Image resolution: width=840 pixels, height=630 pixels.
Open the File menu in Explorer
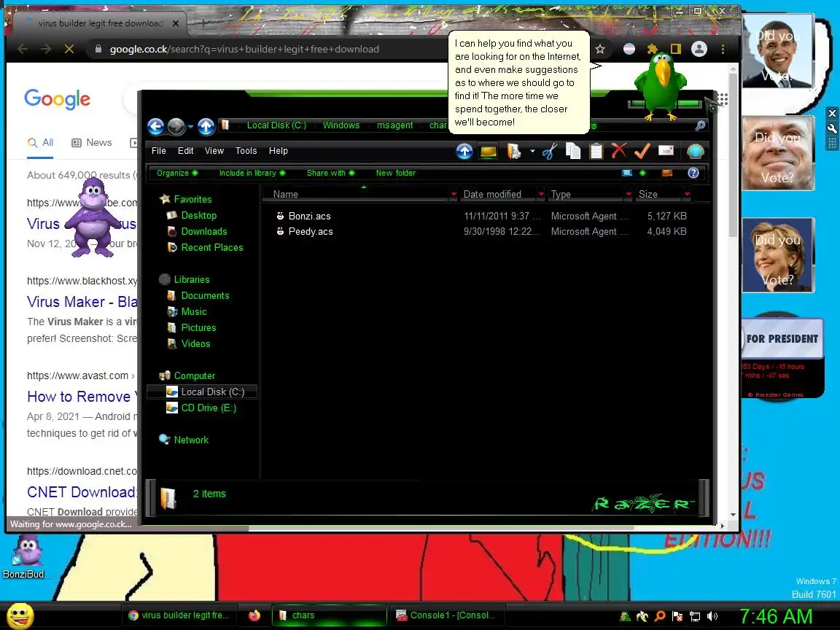(158, 151)
